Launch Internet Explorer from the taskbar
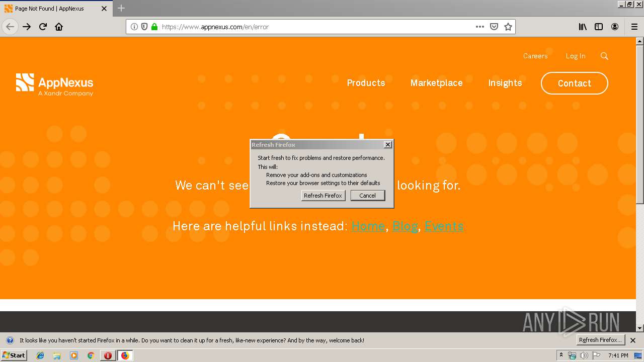This screenshot has width=644, height=362. point(40,355)
